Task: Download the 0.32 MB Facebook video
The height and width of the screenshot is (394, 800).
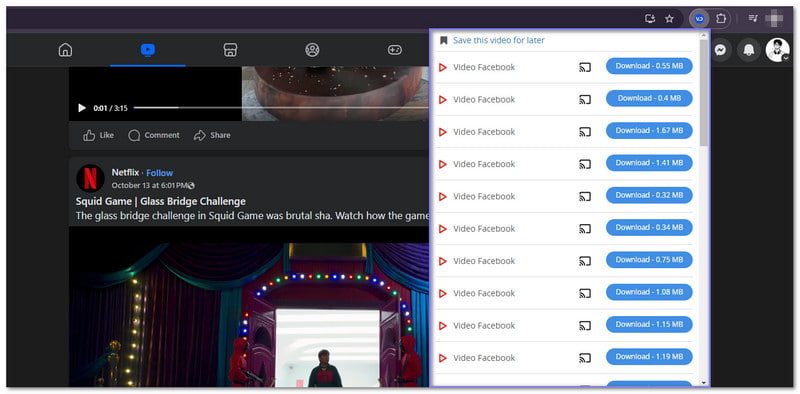Action: coord(649,195)
